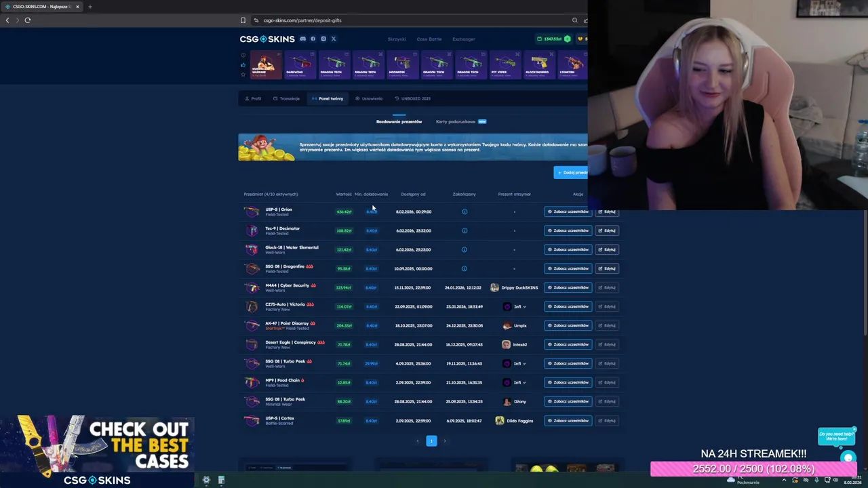Click the Dildo Faggins winner name
Screen dimensions: 868x488
520,420
